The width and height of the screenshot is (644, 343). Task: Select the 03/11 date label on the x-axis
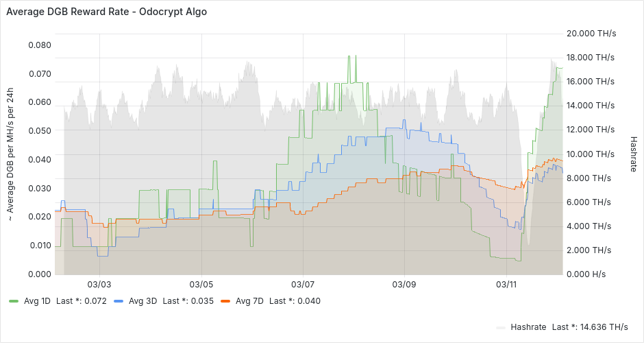(x=506, y=284)
